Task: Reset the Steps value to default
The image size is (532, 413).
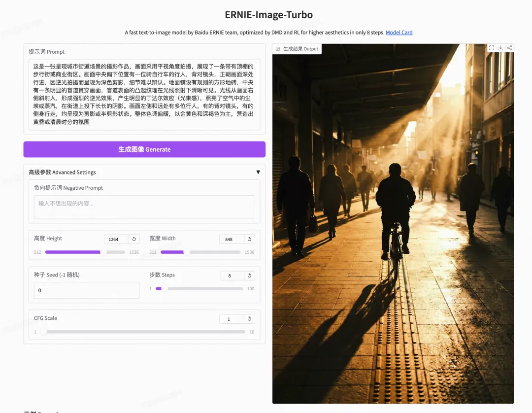Action: click(249, 275)
